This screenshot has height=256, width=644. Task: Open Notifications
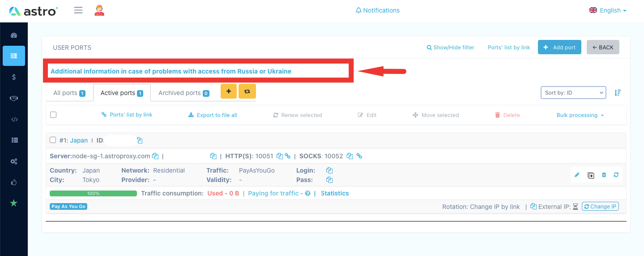click(377, 10)
